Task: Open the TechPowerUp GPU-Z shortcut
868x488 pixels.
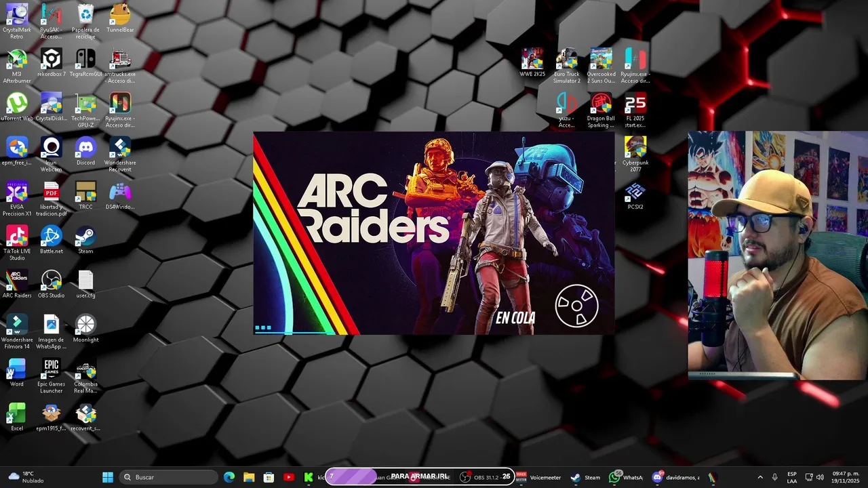Action: click(x=85, y=110)
